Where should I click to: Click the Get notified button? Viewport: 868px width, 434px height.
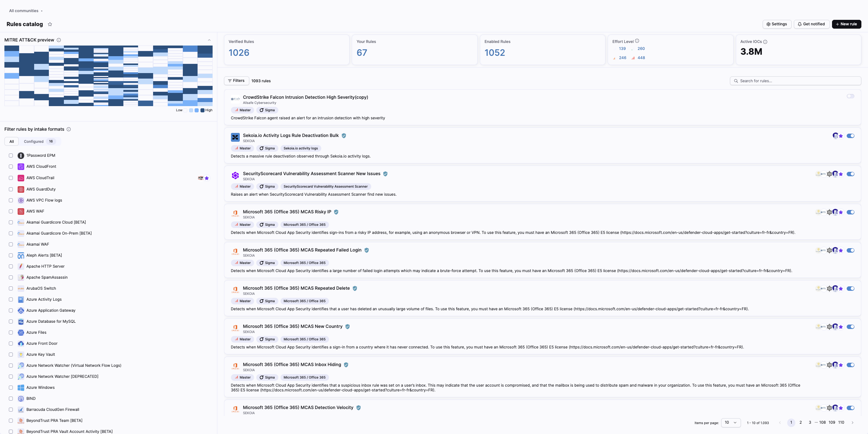(811, 24)
